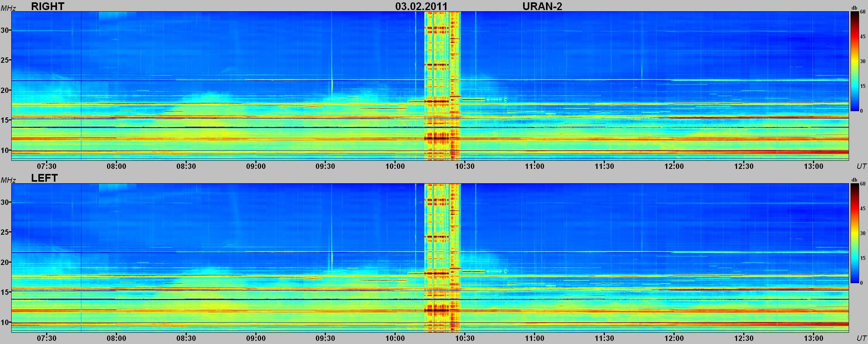Click the color scale bar beside the LEFT panel

pyautogui.click(x=854, y=233)
